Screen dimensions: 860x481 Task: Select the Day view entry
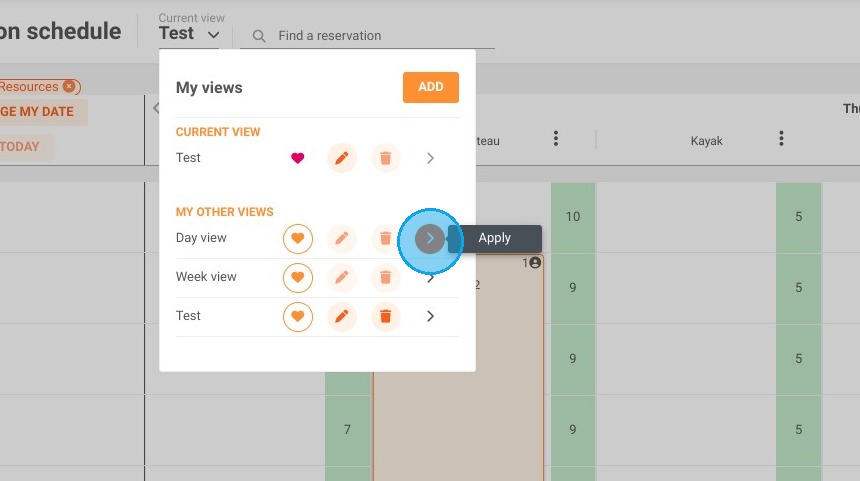(x=201, y=238)
